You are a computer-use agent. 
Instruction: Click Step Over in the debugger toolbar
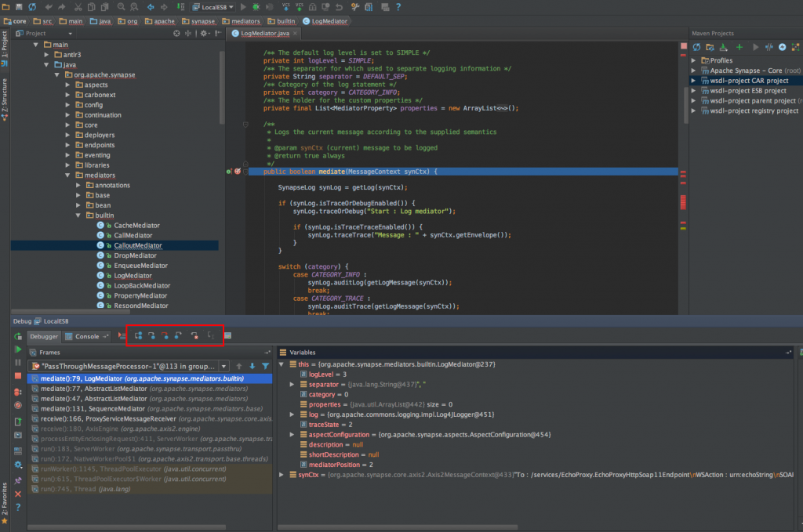coord(138,335)
